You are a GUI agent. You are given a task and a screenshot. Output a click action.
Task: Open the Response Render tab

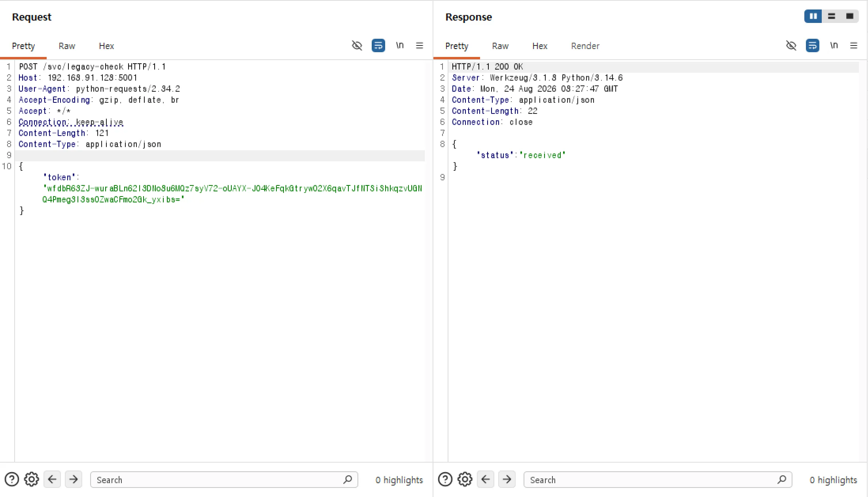pos(585,46)
